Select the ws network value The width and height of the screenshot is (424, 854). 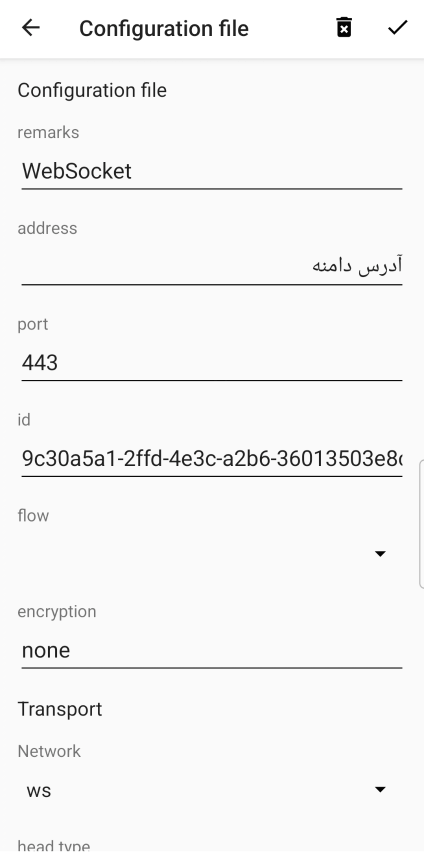[x=39, y=790]
